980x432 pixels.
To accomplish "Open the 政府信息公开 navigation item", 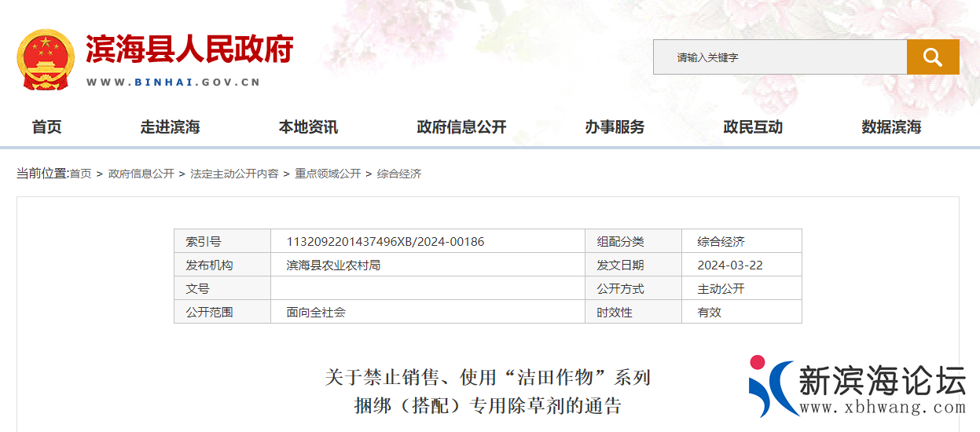I will click(461, 127).
